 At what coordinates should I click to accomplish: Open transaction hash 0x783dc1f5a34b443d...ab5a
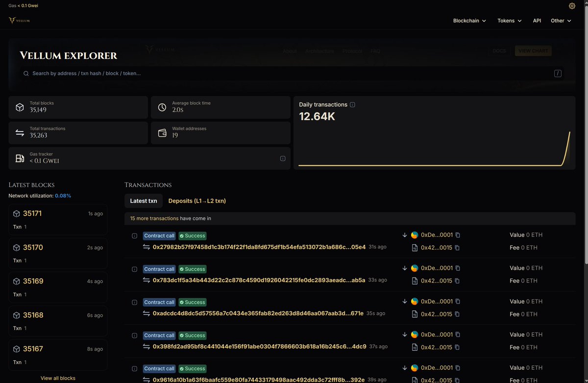click(x=259, y=281)
